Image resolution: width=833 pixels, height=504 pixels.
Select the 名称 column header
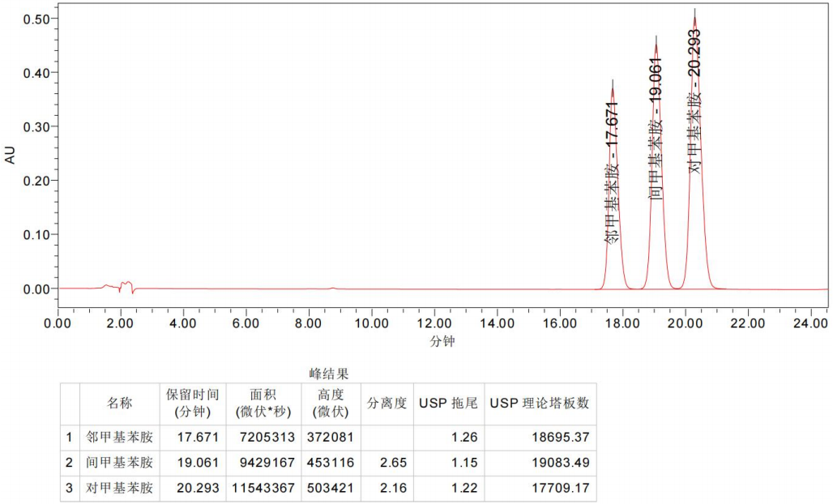click(x=120, y=404)
